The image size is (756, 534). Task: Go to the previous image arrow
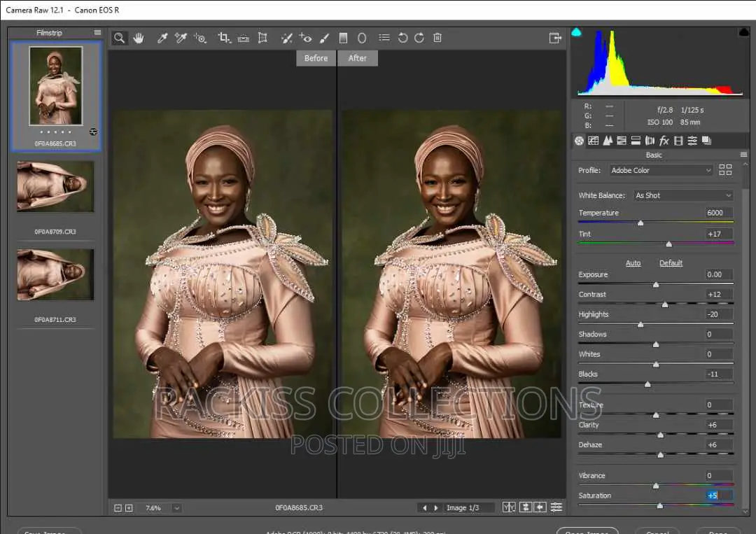(424, 508)
